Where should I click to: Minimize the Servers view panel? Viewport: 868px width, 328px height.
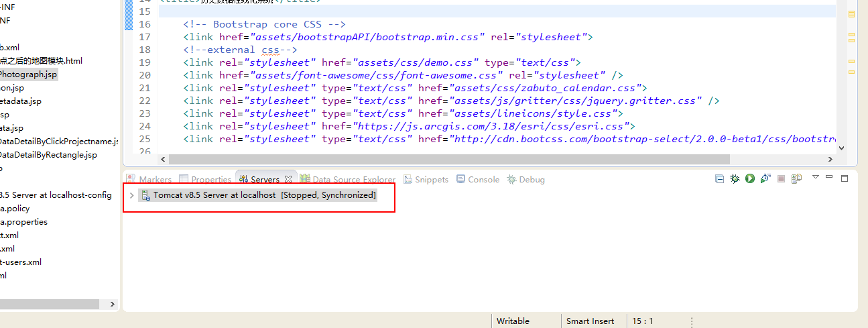[x=830, y=178]
